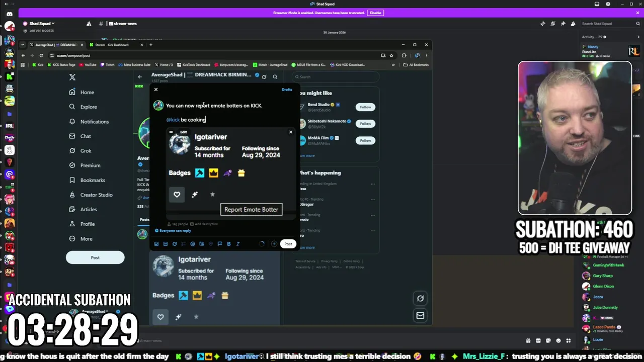Submit the post with small Post button
The width and height of the screenshot is (644, 362).
(288, 244)
